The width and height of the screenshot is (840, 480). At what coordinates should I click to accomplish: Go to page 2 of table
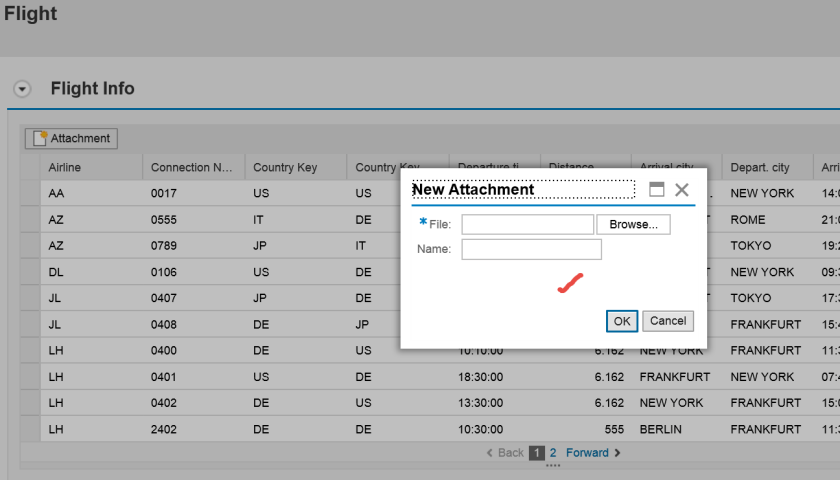pos(553,453)
